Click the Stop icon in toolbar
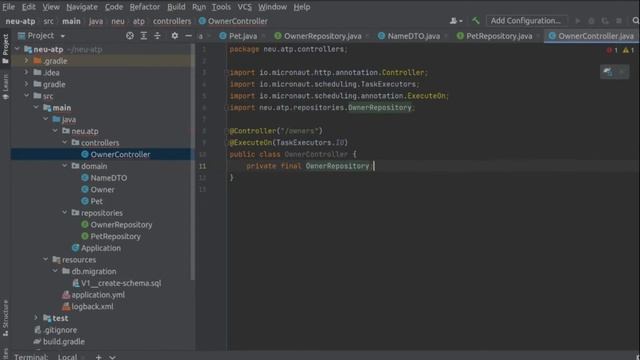 coord(619,20)
